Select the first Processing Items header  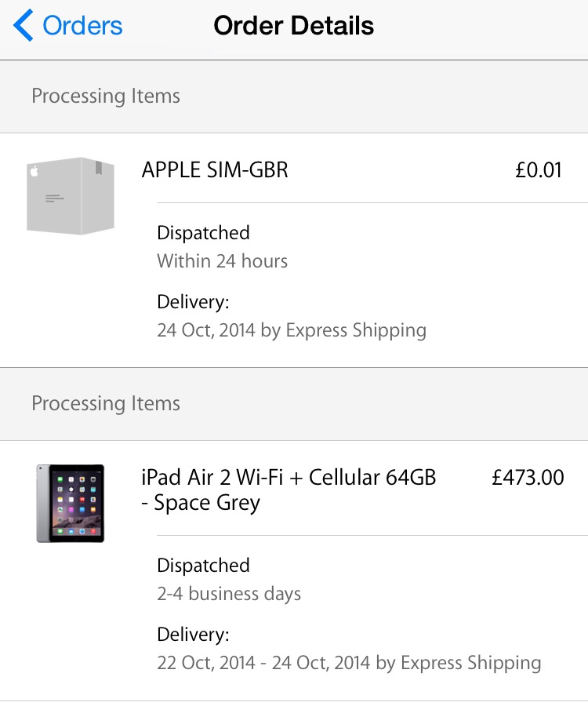[x=106, y=96]
